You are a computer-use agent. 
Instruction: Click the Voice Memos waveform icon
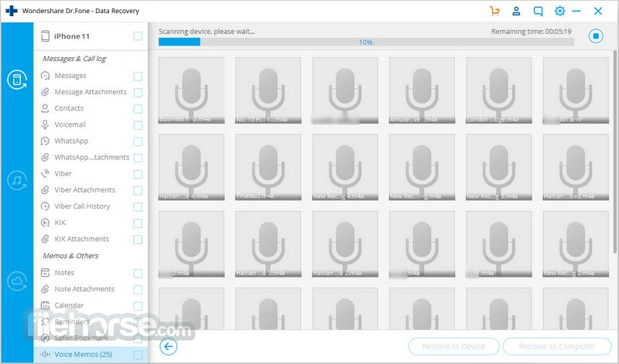46,355
